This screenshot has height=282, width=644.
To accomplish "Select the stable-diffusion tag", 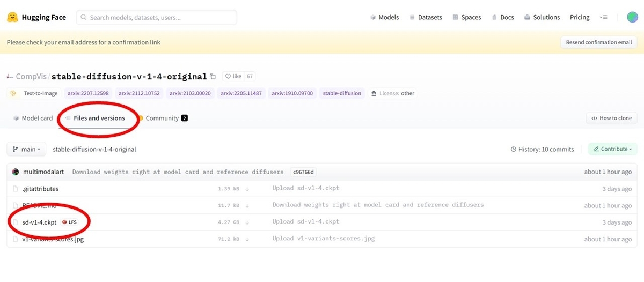I will [x=342, y=93].
